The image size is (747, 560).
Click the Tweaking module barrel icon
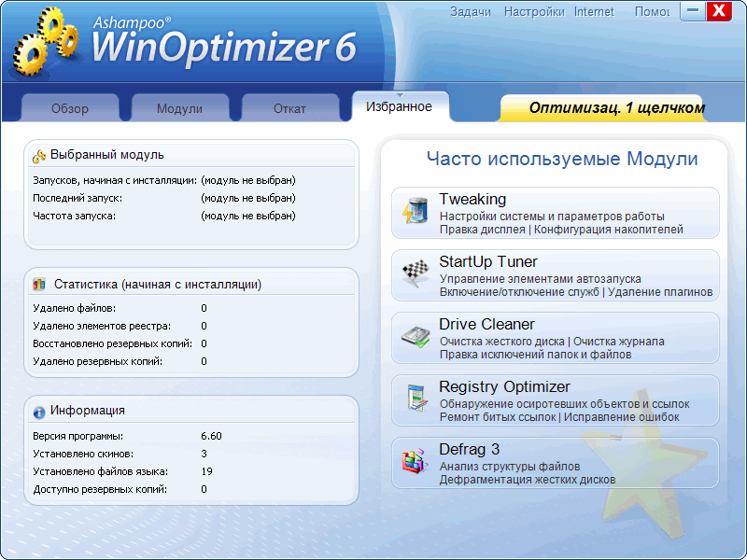point(415,211)
